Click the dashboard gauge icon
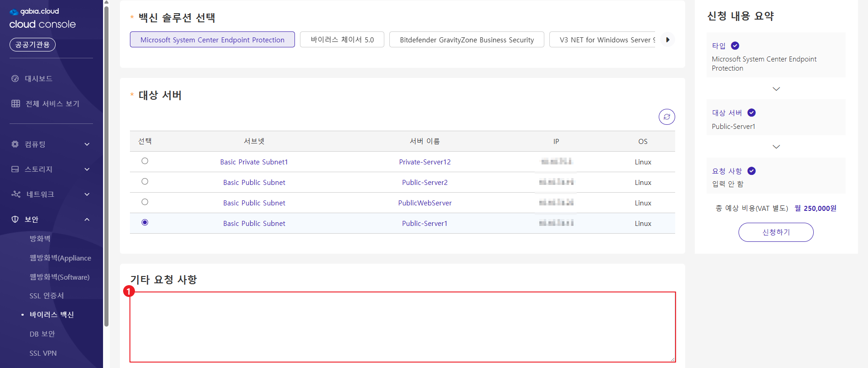Viewport: 868px width, 368px height. pyautogui.click(x=15, y=78)
